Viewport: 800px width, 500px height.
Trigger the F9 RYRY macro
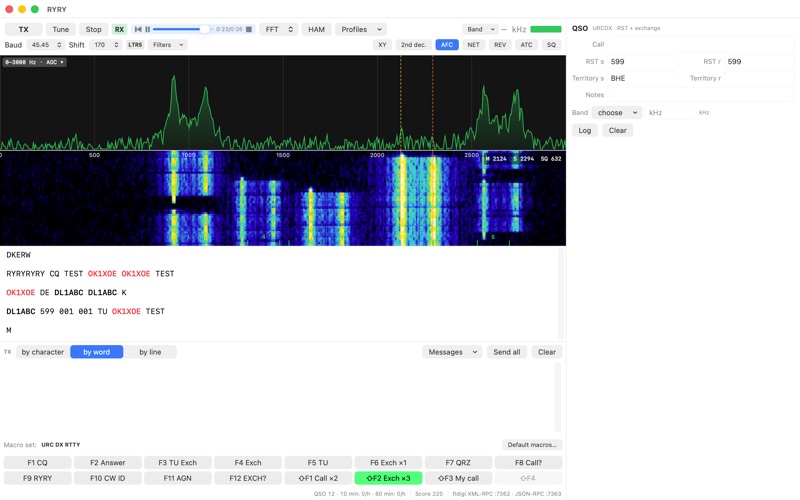pos(37,478)
